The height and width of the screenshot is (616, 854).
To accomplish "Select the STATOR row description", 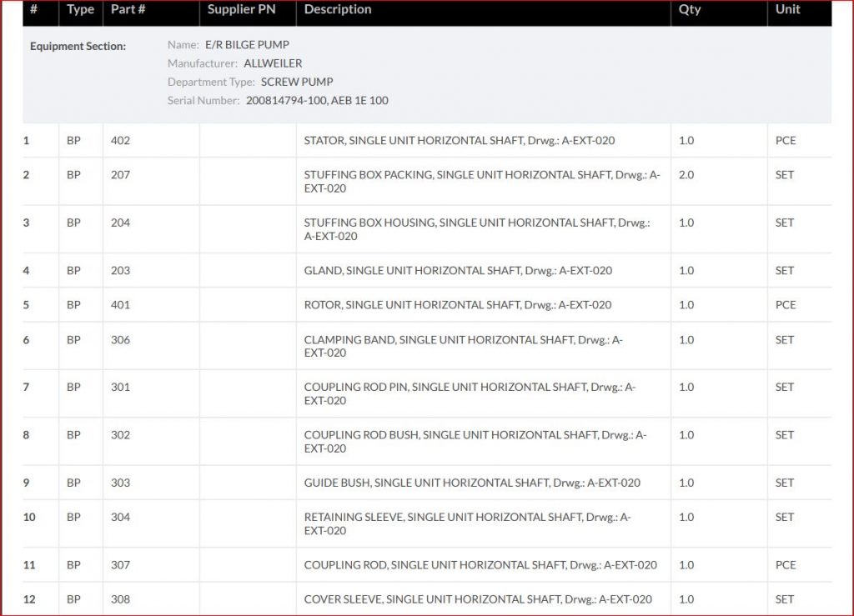I will click(x=459, y=141).
